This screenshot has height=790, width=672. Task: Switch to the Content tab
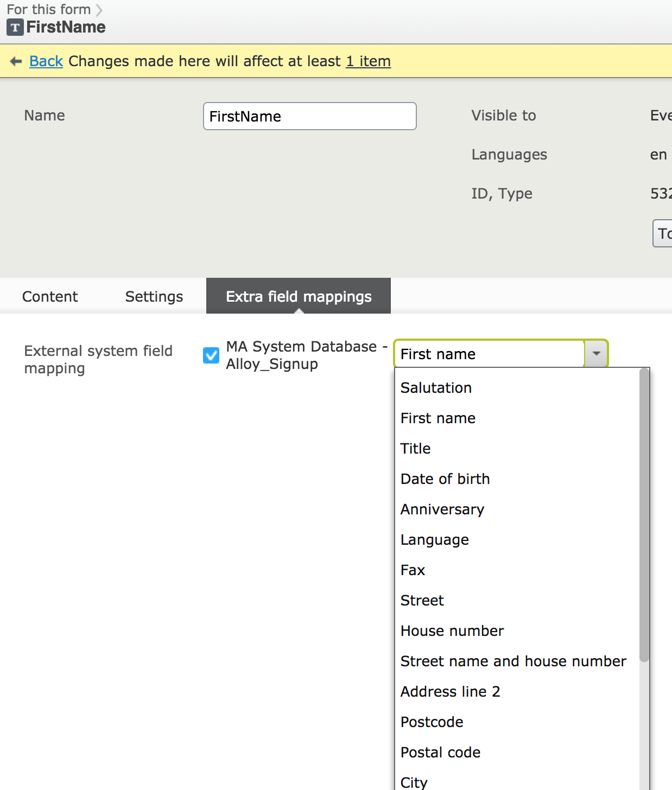50,297
